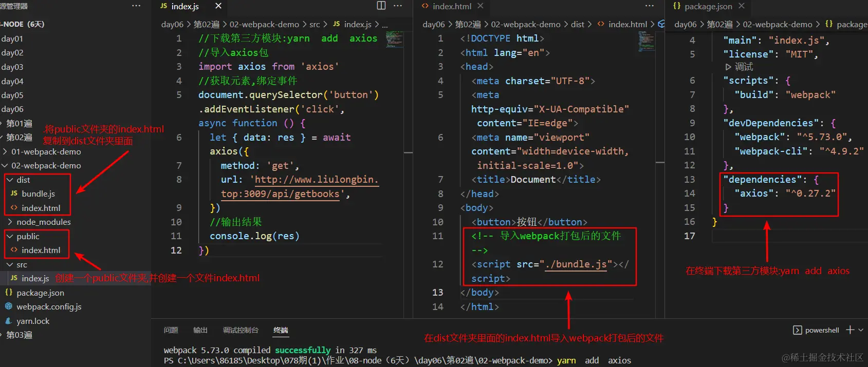
Task: Open webpack.config.js file
Action: (x=49, y=306)
